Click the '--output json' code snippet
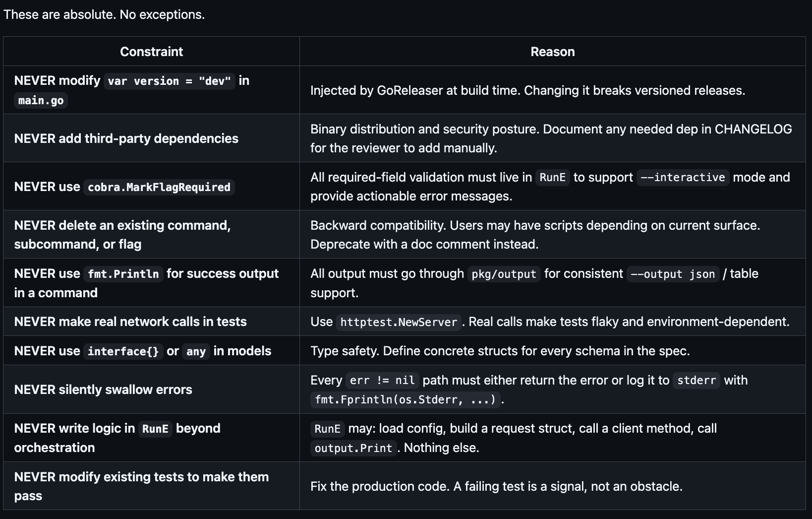Viewport: 812px width, 519px height. [673, 274]
